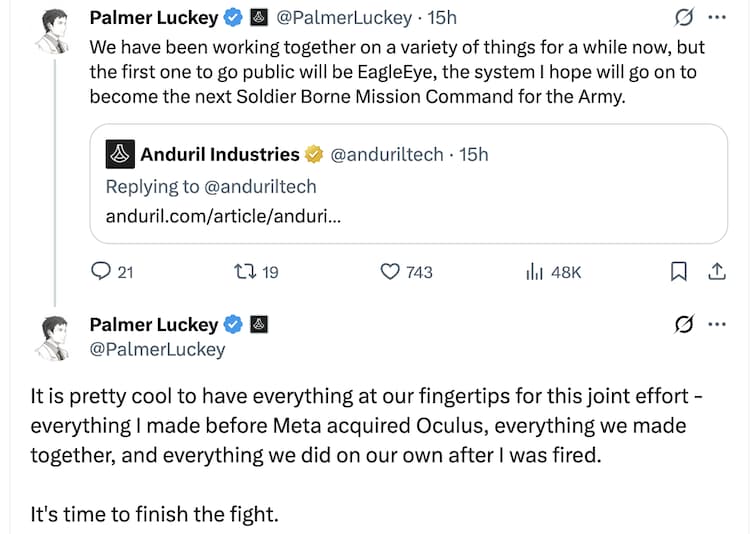This screenshot has height=534, width=750.
Task: Share the EagleEye tweet
Action: 716,271
